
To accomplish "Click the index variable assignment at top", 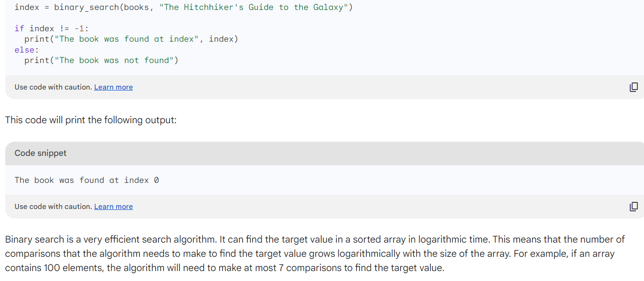I will pos(27,8).
